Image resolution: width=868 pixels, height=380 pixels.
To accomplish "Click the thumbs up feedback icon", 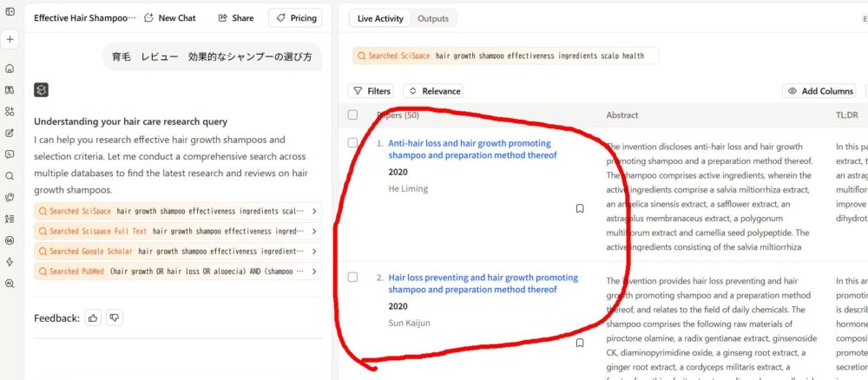I will 93,318.
